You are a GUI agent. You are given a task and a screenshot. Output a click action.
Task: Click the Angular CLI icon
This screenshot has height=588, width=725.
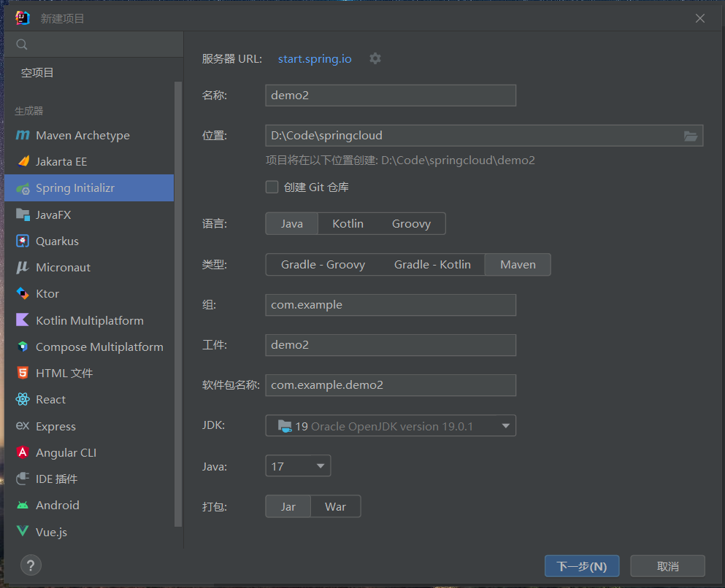[x=23, y=452]
